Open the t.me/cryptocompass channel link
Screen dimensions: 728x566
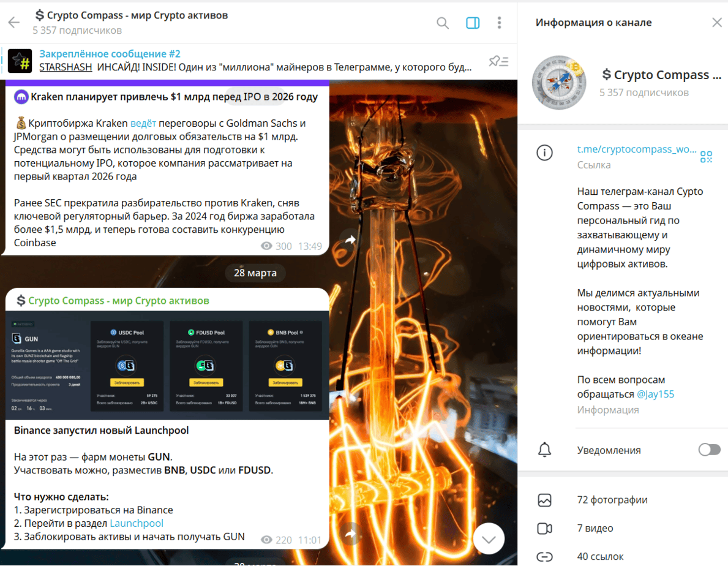point(637,149)
